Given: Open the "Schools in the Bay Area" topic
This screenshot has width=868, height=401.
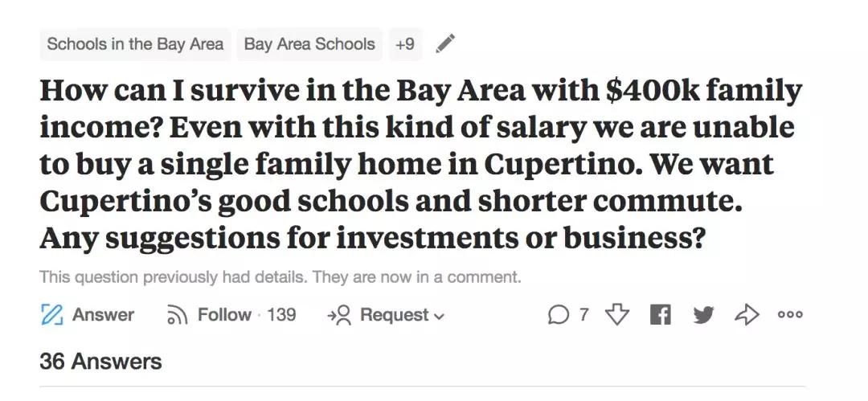Looking at the screenshot, I should [x=135, y=44].
